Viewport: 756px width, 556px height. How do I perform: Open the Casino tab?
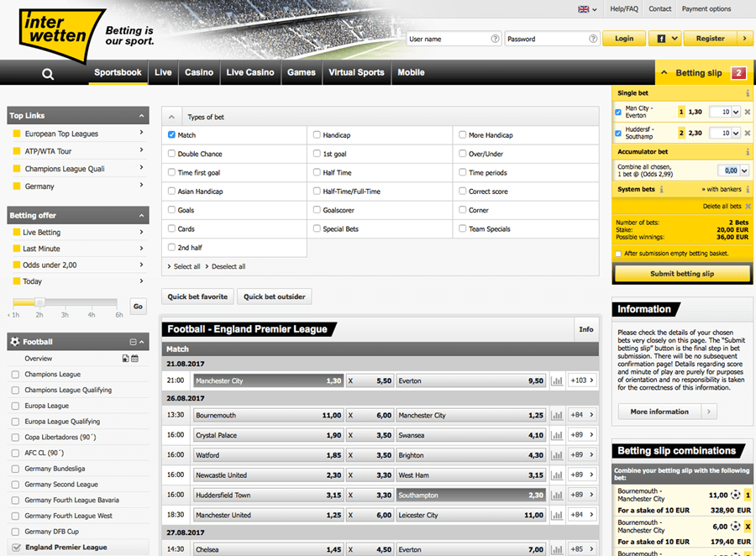pyautogui.click(x=199, y=72)
